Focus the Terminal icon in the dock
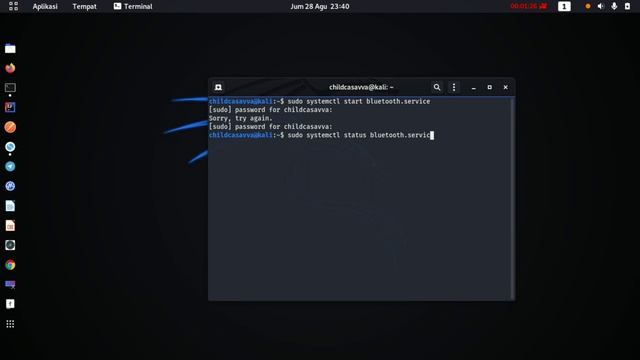640x360 pixels. (10, 88)
